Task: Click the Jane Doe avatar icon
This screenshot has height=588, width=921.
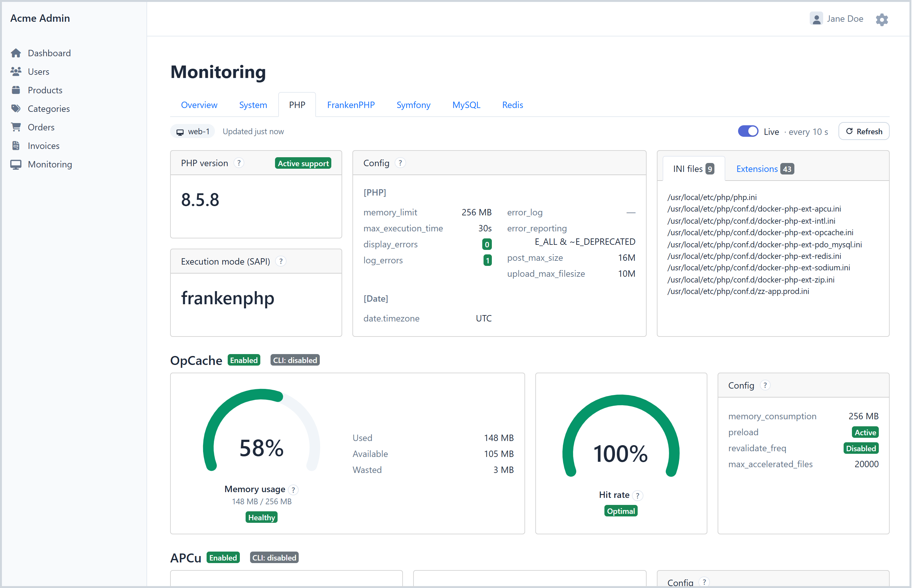Action: (816, 19)
